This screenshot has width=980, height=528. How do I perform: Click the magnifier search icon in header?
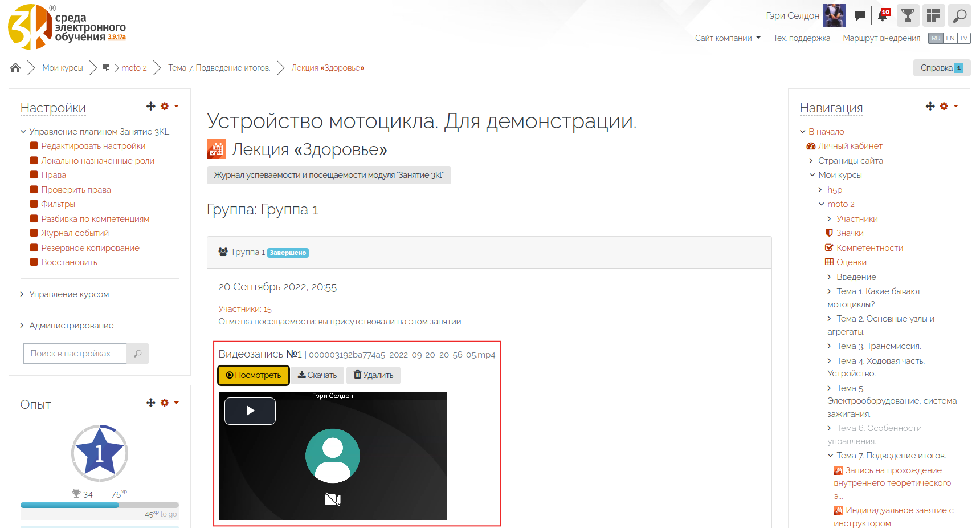[959, 15]
